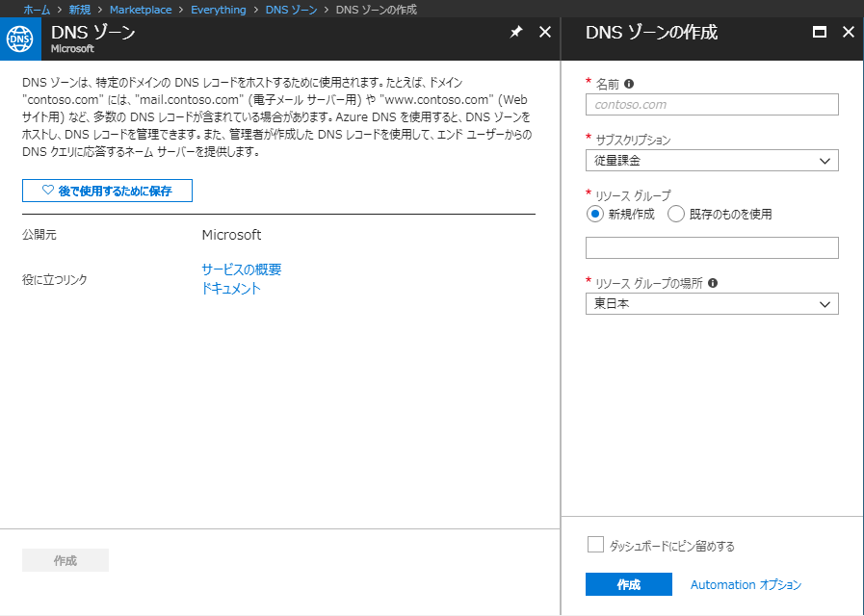The width and height of the screenshot is (864, 616).
Task: Open the サブスクリプション dropdown
Action: [712, 161]
